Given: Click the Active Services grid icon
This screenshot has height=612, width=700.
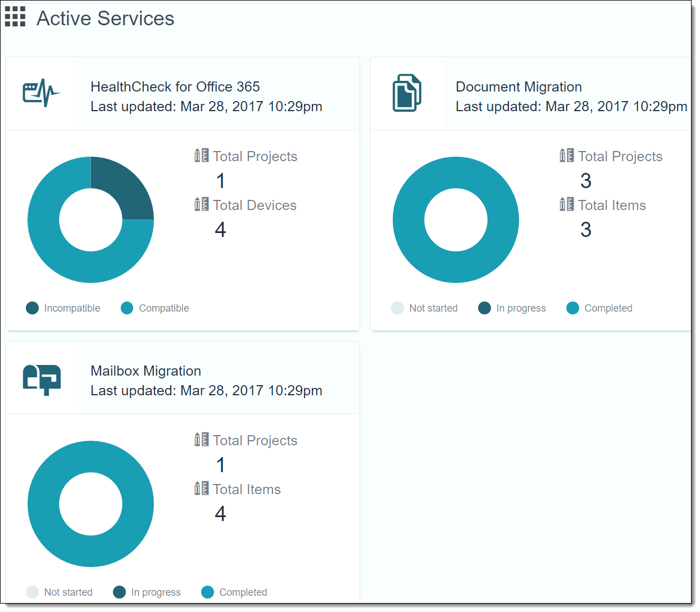Looking at the screenshot, I should 15,17.
